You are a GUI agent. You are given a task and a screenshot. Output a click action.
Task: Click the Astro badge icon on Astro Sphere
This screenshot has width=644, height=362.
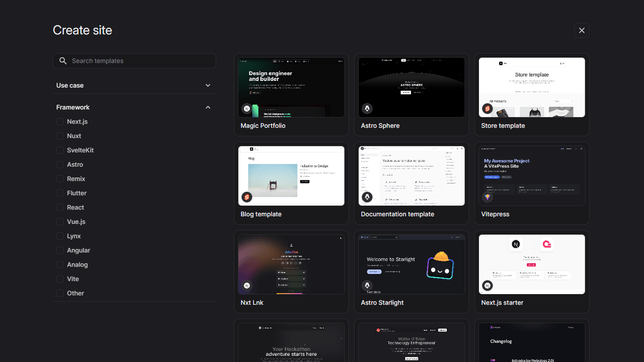(x=367, y=109)
